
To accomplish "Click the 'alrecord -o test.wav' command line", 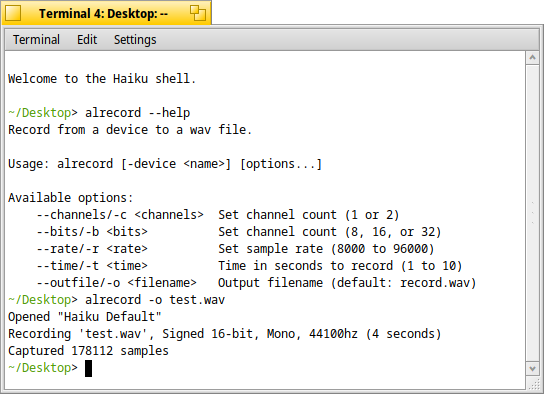I will pos(117,300).
